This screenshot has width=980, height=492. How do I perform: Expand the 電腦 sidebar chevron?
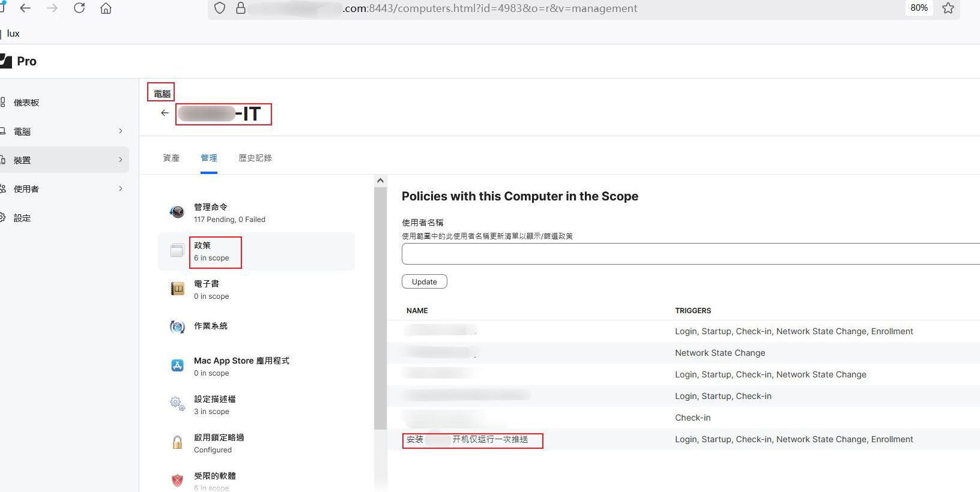[121, 131]
